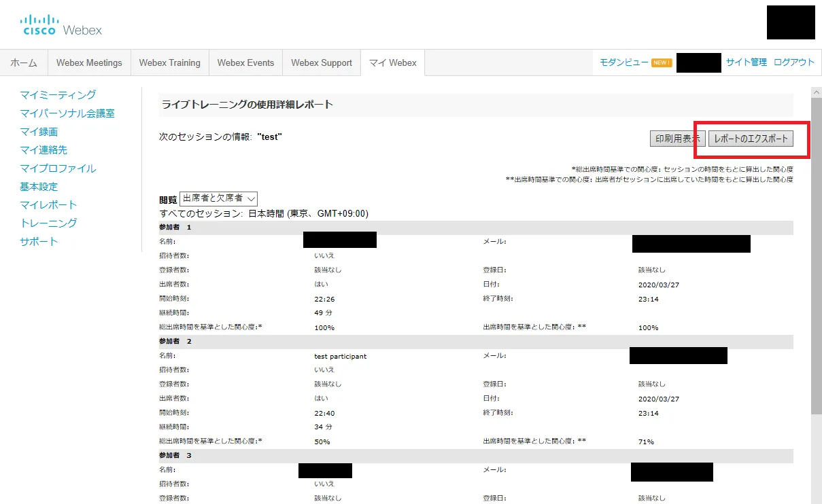Go to Webex Events tab
This screenshot has height=504, width=822.
coord(245,62)
